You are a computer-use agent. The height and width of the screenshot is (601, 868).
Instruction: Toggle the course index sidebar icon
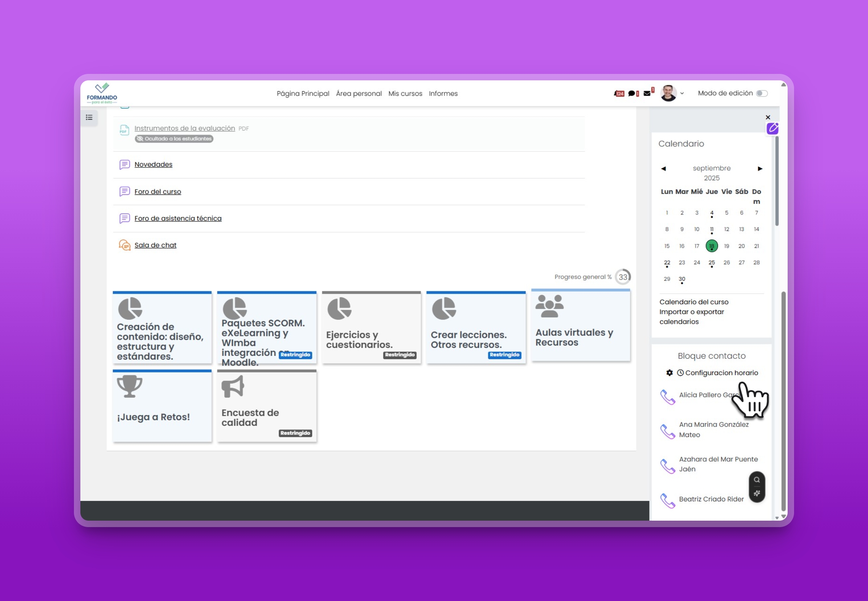pyautogui.click(x=89, y=117)
